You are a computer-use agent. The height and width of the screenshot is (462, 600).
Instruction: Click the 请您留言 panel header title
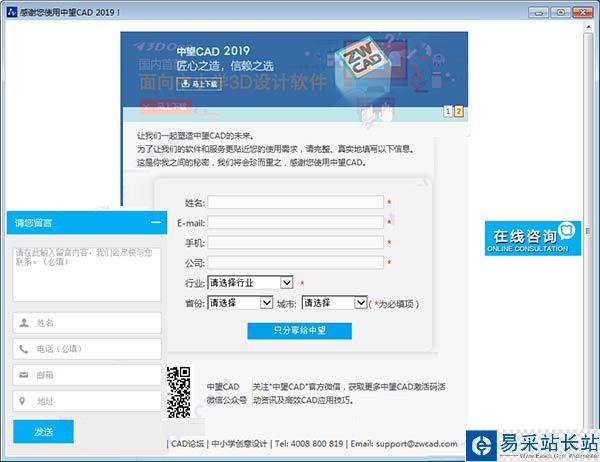[33, 223]
